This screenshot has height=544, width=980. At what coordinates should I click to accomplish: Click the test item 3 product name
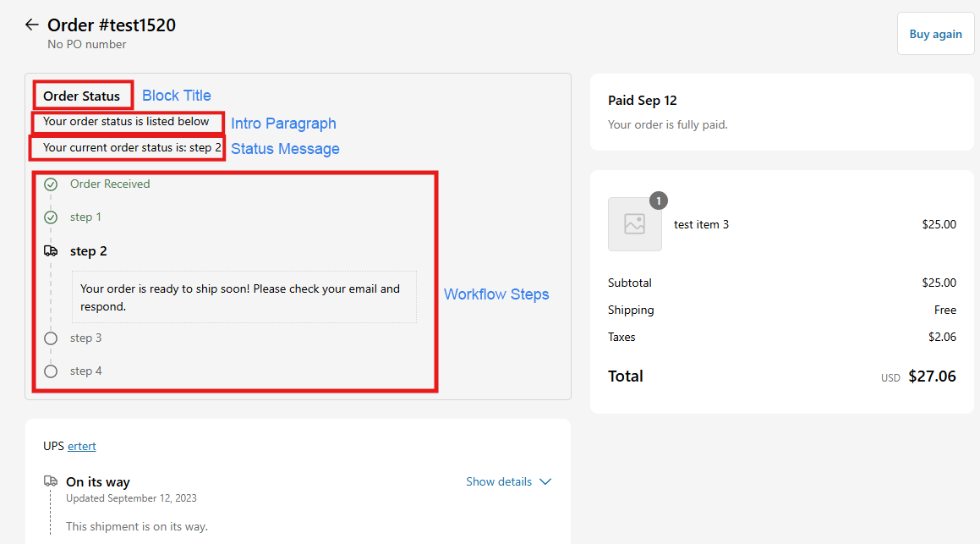click(x=701, y=224)
